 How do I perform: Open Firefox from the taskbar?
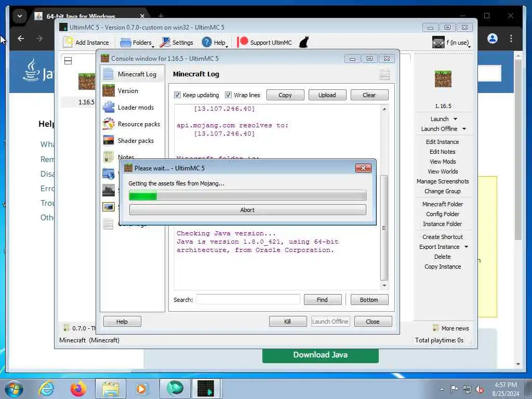[78, 389]
